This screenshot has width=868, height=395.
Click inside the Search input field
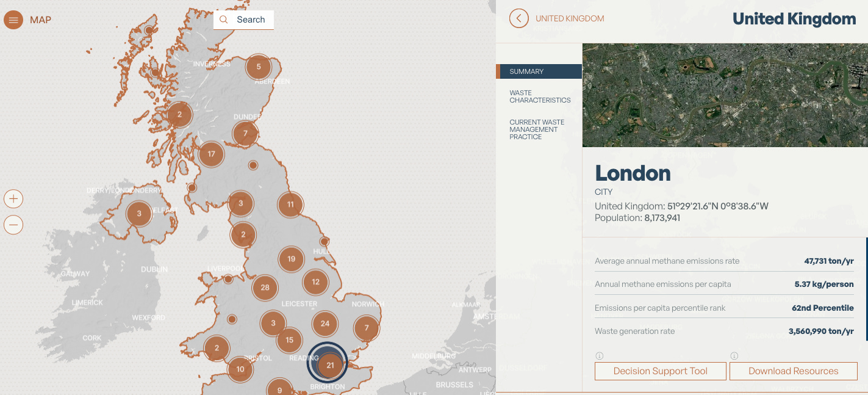250,20
